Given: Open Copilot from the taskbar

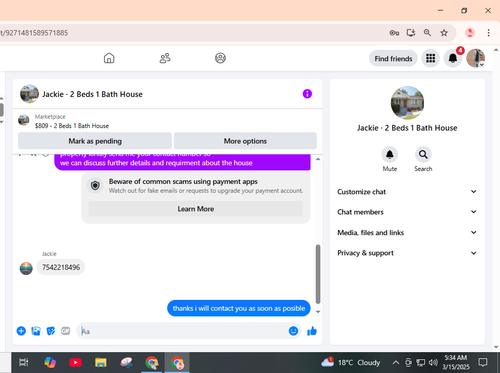Looking at the screenshot, I should 50,362.
